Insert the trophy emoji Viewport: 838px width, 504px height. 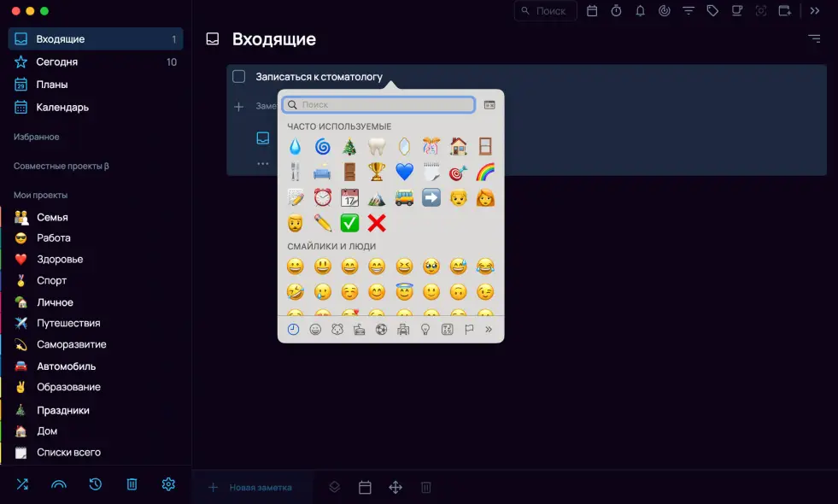[x=377, y=172]
